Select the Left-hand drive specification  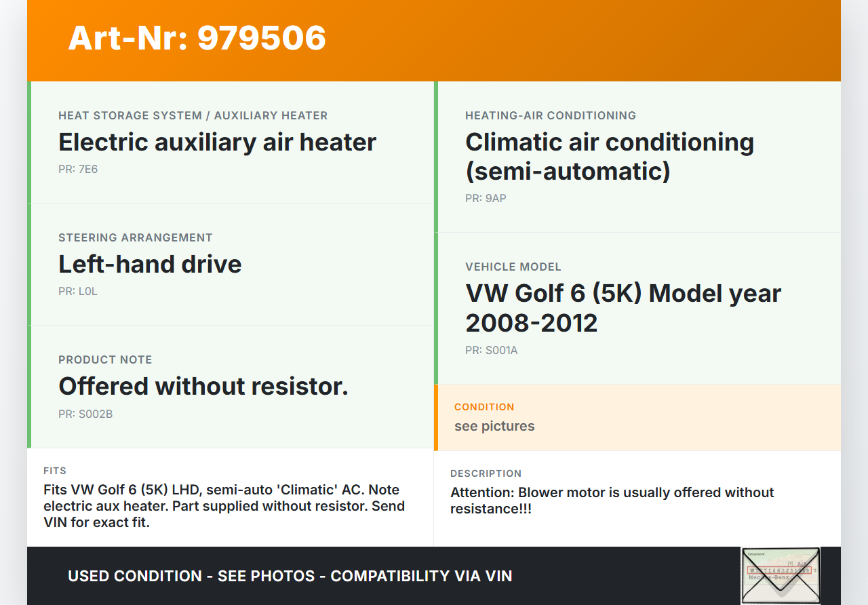coord(150,264)
